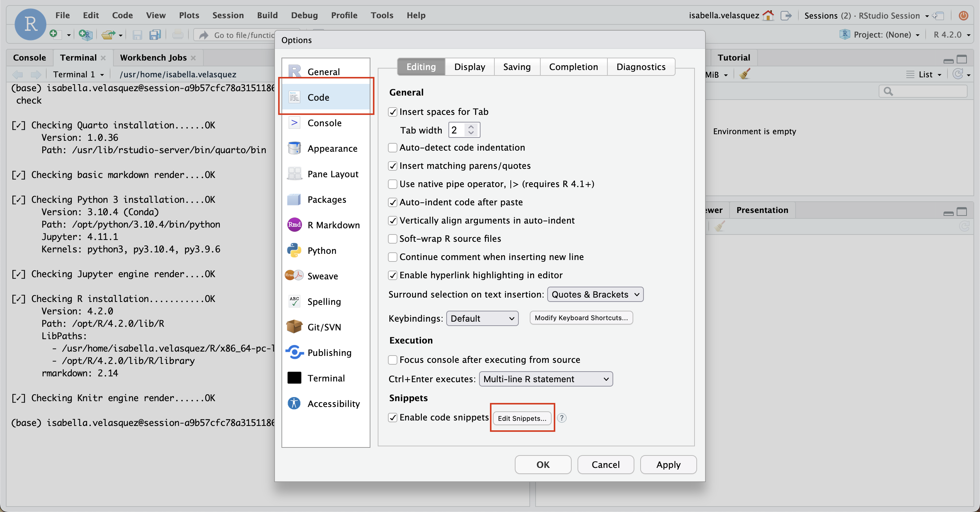This screenshot has width=980, height=512.
Task: Uncheck Enable code snippets
Action: (x=393, y=418)
